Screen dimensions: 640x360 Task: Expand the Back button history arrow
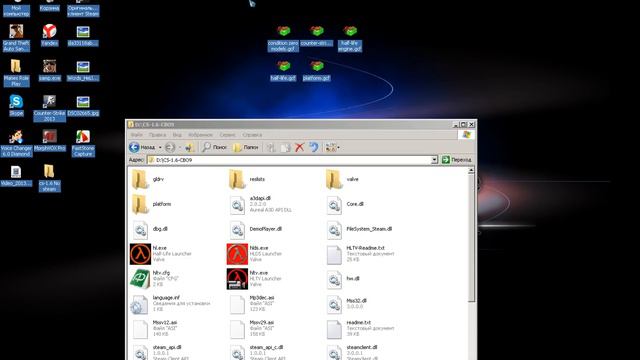pos(160,147)
